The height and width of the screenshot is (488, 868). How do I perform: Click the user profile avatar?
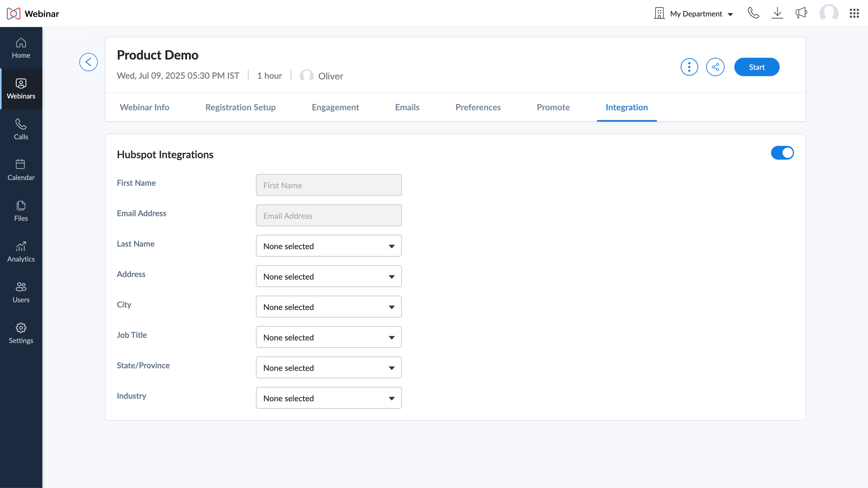[x=829, y=13]
